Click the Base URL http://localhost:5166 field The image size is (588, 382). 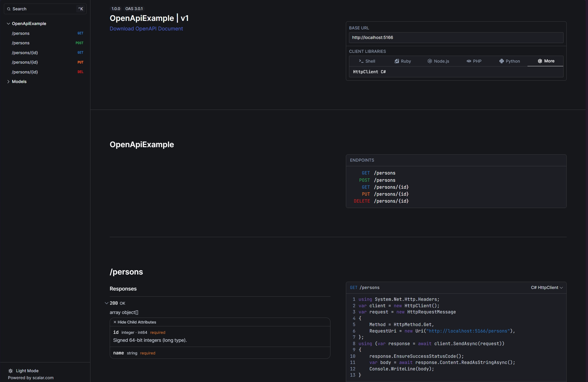coord(456,38)
